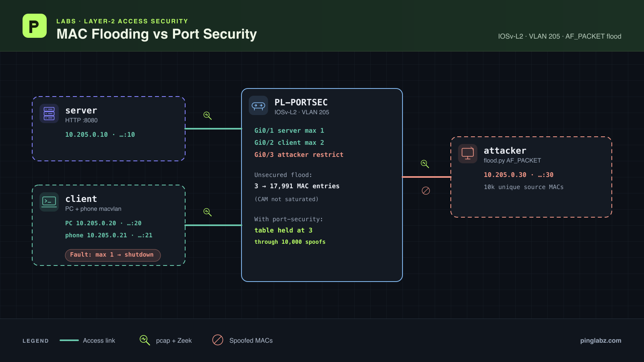Click pcap magnifier on client link
The image size is (644, 362).
point(208,212)
